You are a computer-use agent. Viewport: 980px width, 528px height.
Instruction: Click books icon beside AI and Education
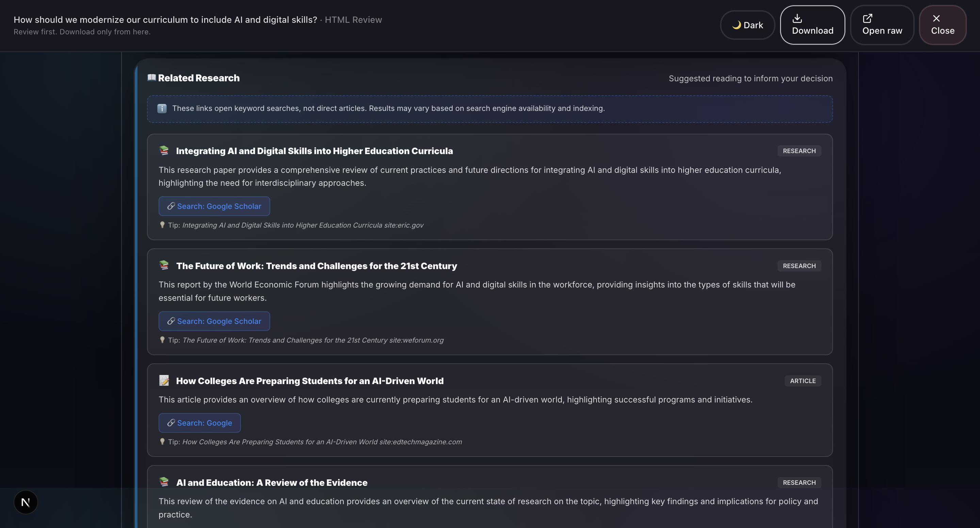click(164, 482)
